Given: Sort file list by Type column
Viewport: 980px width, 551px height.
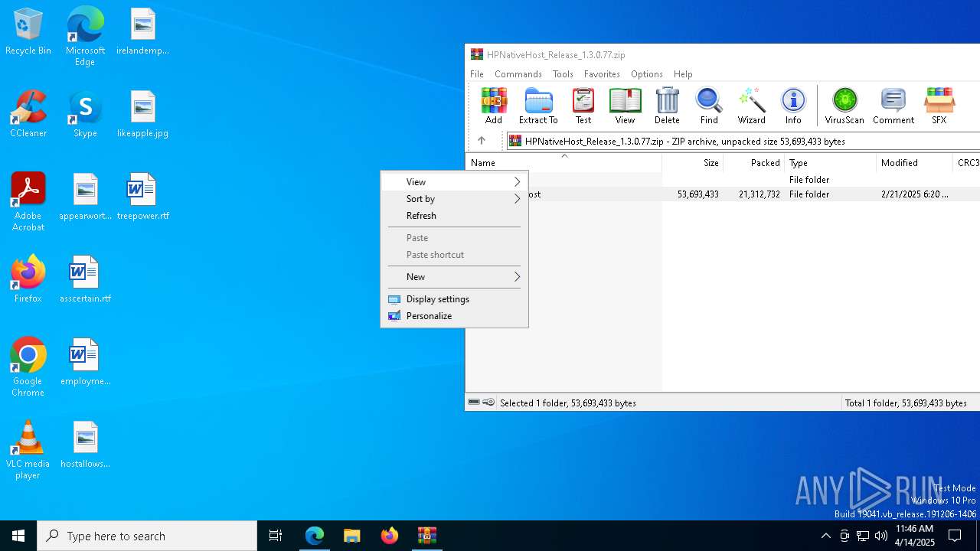Looking at the screenshot, I should [830, 162].
